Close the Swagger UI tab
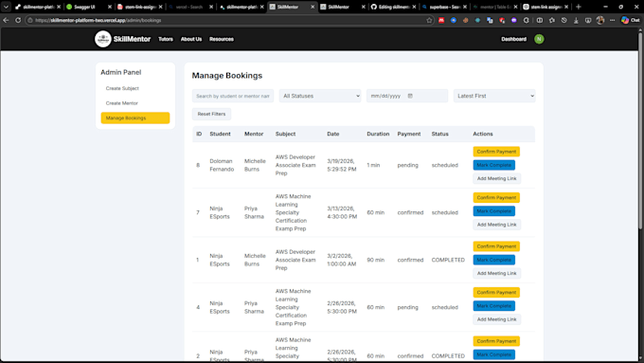Screen dimensions: 644x363 coord(110,7)
